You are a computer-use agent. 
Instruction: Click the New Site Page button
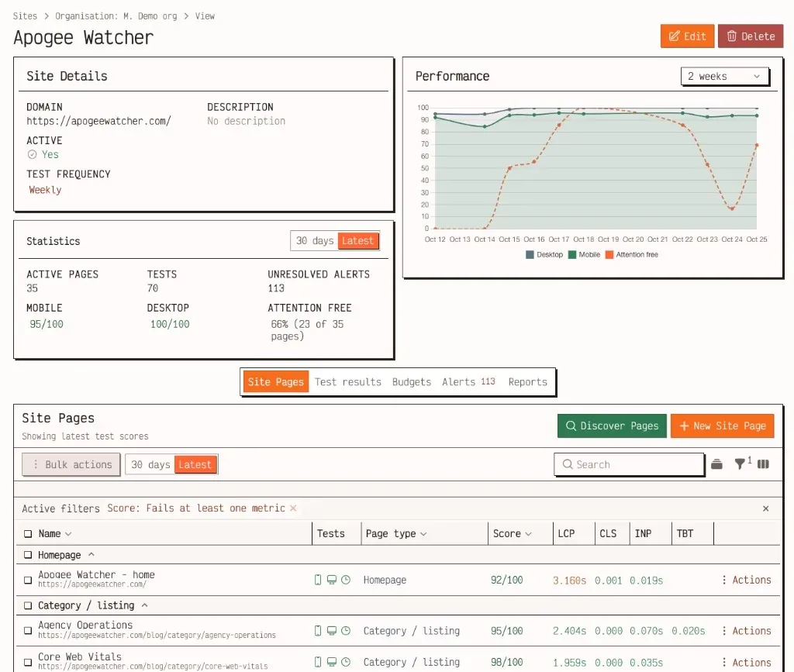[723, 426]
